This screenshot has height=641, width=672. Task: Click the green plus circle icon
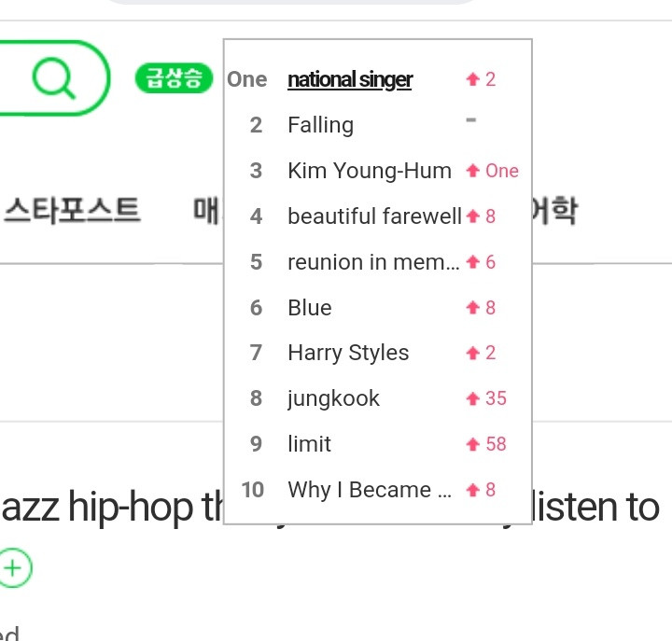14,567
